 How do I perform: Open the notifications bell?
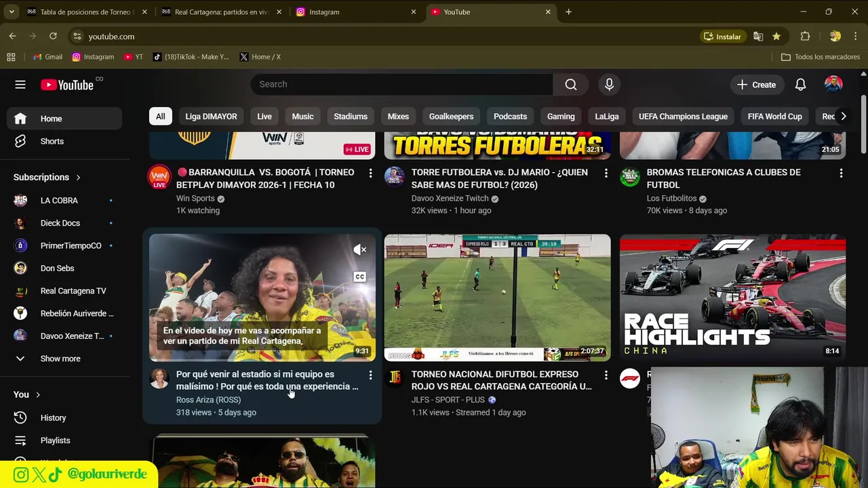tap(800, 85)
